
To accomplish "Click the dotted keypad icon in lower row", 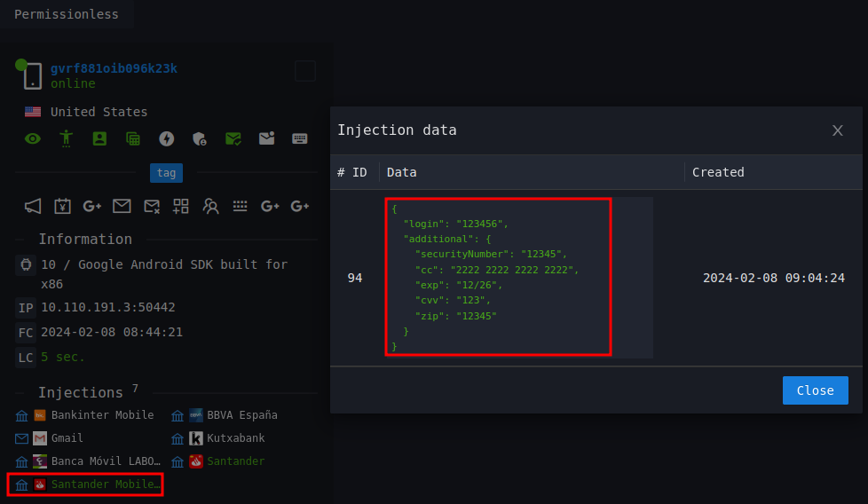I will point(241,206).
